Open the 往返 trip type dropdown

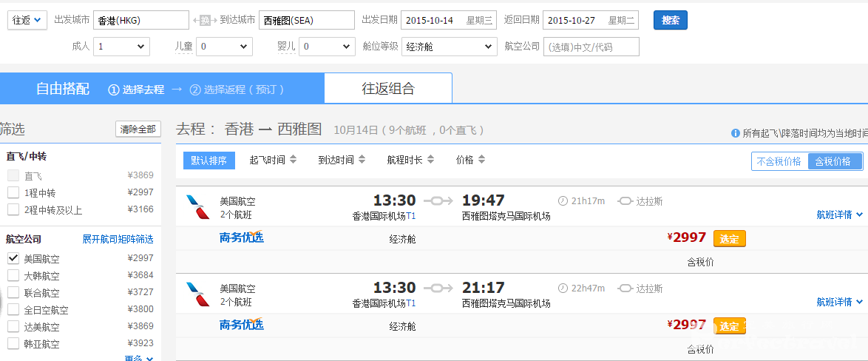[27, 20]
